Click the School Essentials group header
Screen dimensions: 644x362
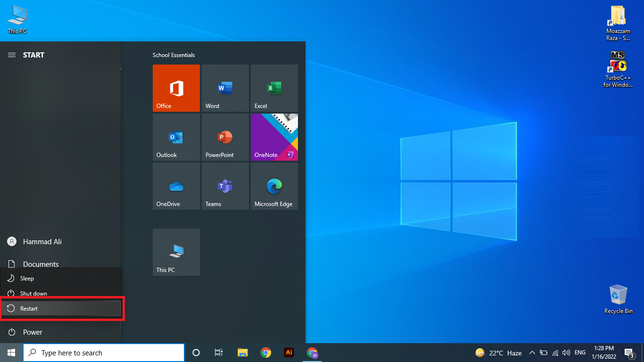(173, 55)
